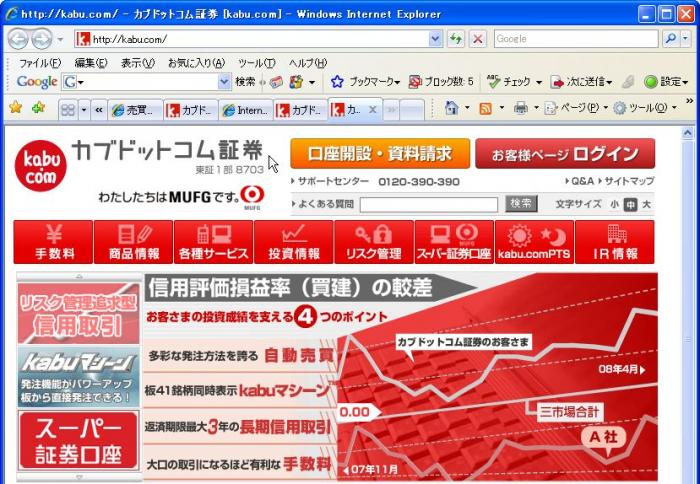Expand the address bar URL history dropdown

pos(436,39)
